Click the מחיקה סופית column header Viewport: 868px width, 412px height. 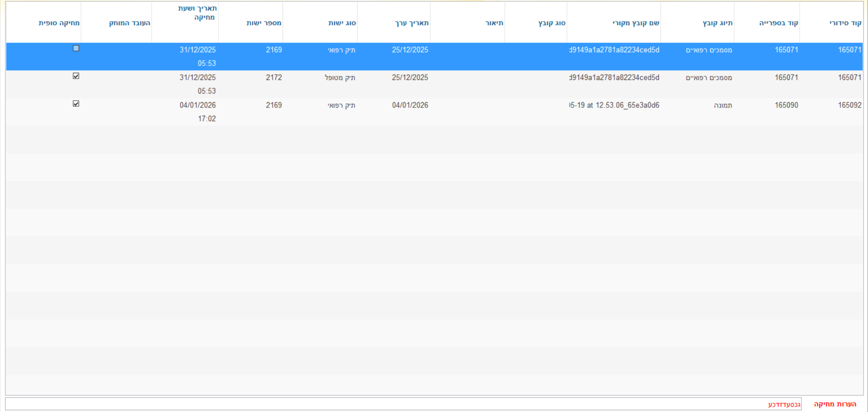pos(59,23)
